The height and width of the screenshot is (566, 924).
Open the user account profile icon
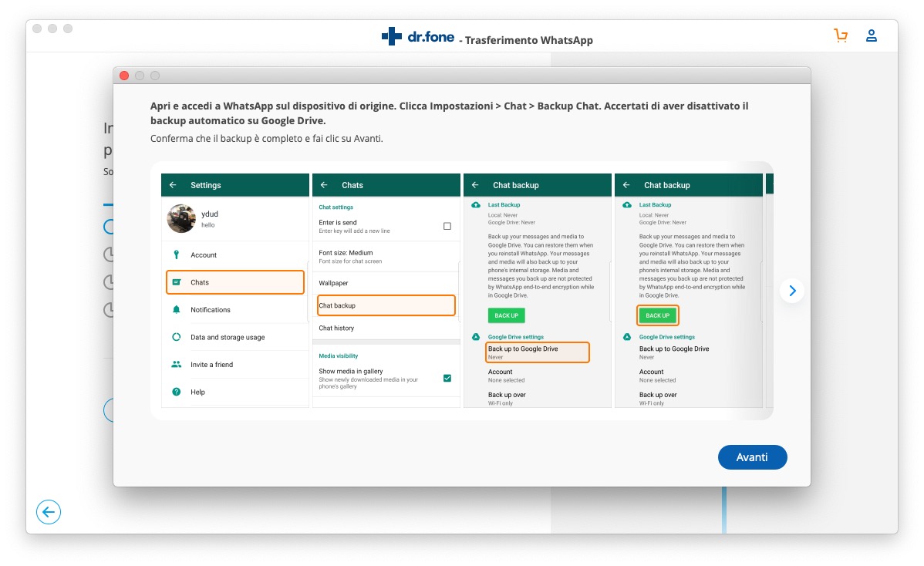coord(872,35)
